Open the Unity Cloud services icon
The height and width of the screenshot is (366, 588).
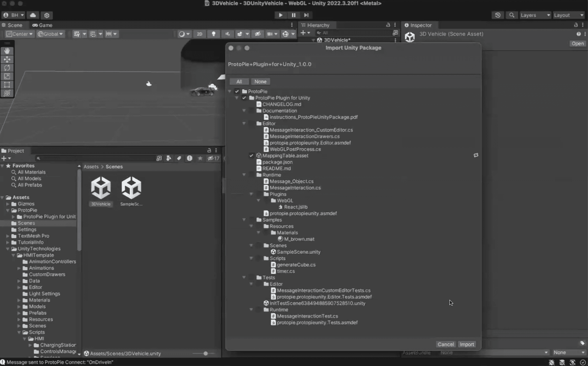(x=33, y=15)
